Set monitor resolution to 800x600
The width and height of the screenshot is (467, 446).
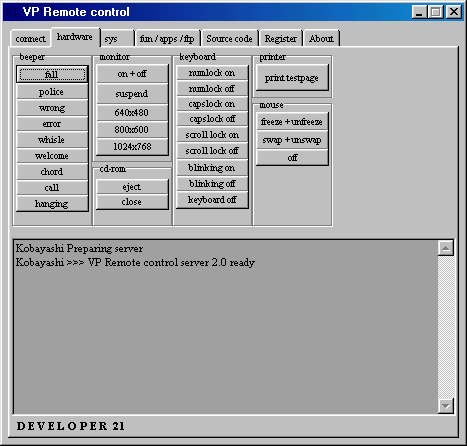click(132, 129)
